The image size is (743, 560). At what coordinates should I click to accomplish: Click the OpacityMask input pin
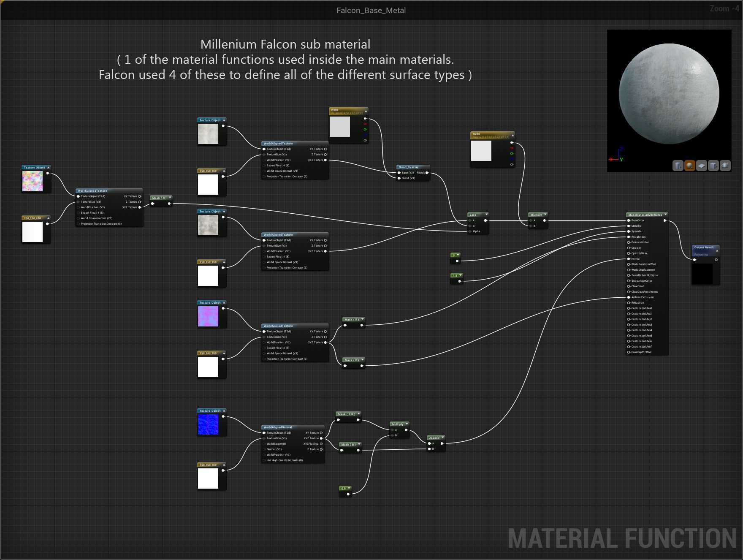629,253
